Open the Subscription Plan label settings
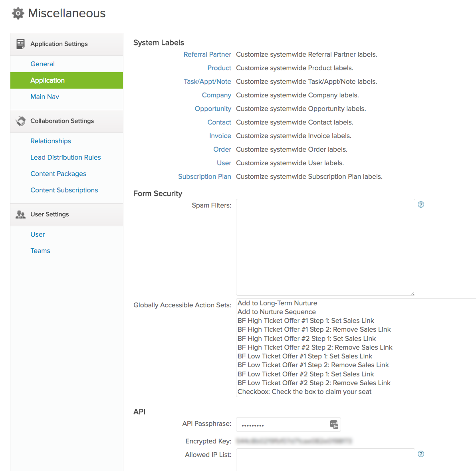This screenshot has height=471, width=476. (x=204, y=176)
